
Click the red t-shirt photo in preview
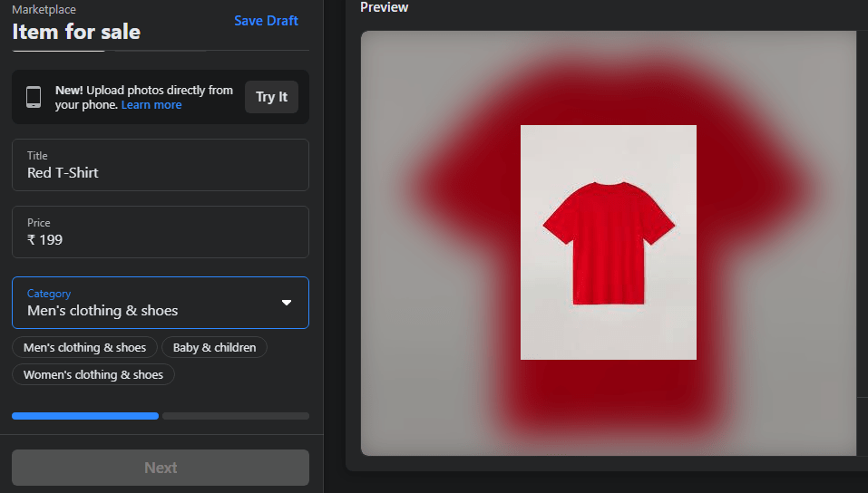(608, 242)
